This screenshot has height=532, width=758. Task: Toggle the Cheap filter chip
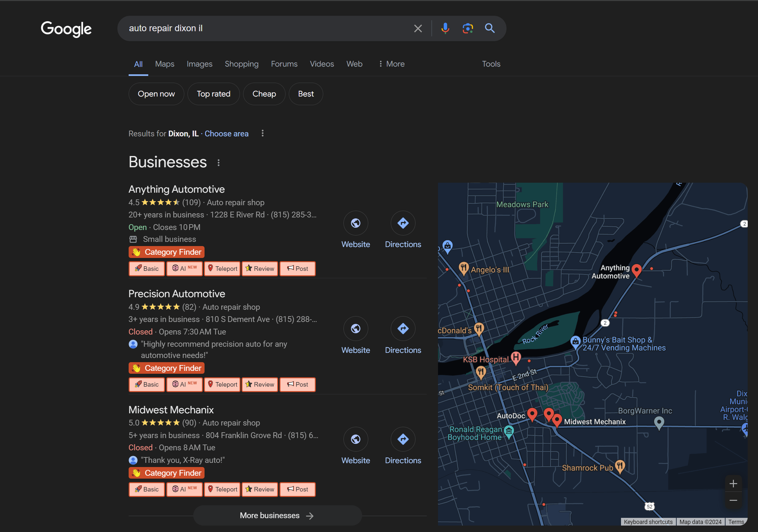click(x=264, y=94)
